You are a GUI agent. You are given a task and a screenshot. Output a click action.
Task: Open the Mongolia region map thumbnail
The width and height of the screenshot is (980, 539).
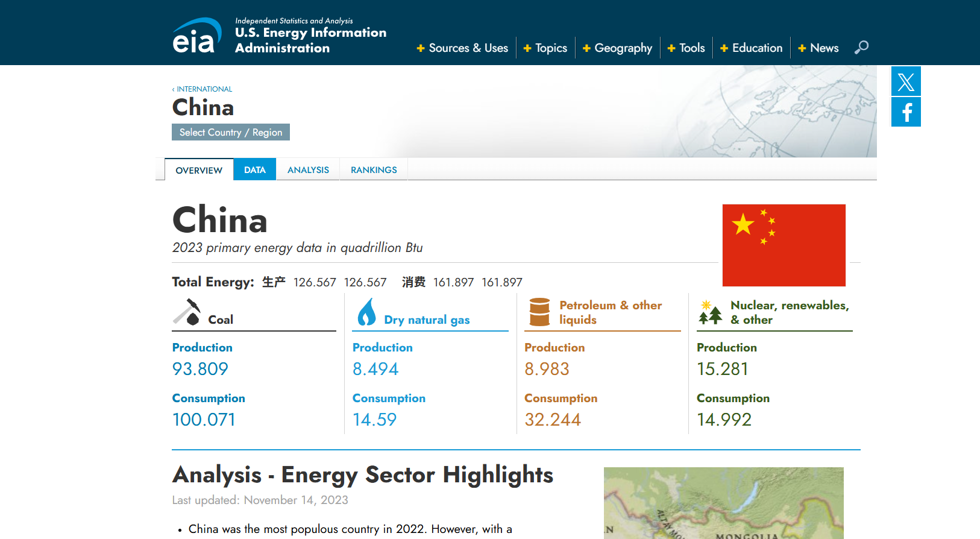tap(724, 503)
